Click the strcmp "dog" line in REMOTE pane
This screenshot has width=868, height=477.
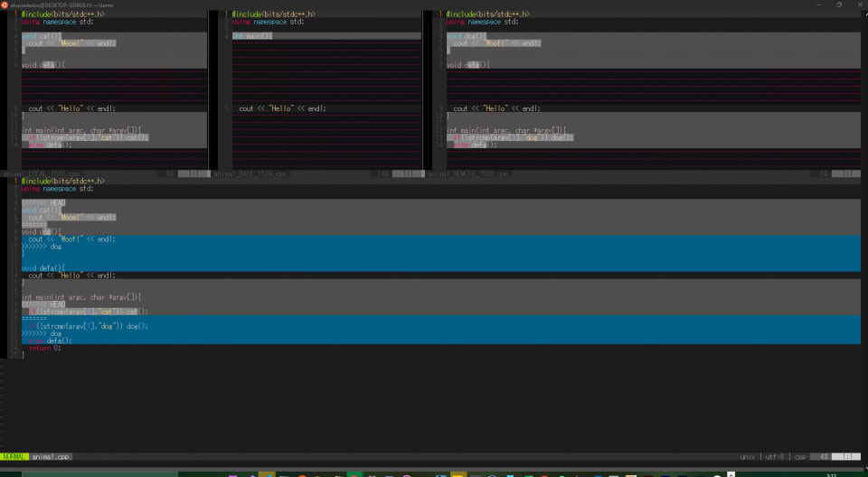[514, 137]
